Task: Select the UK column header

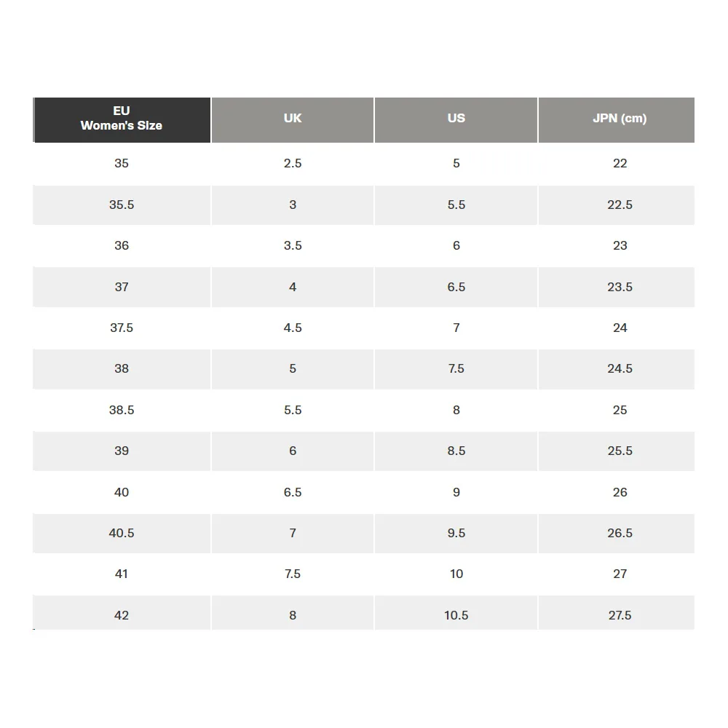Action: pyautogui.click(x=293, y=119)
